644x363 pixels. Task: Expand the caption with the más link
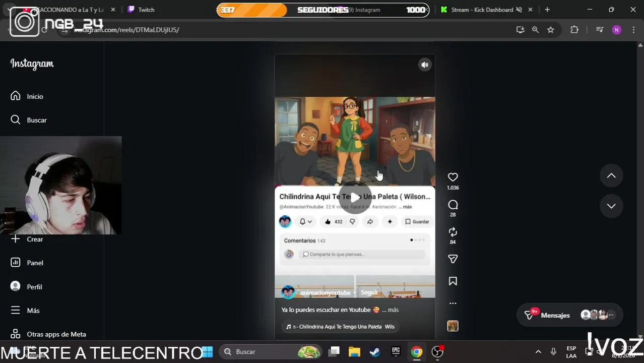coord(393,310)
